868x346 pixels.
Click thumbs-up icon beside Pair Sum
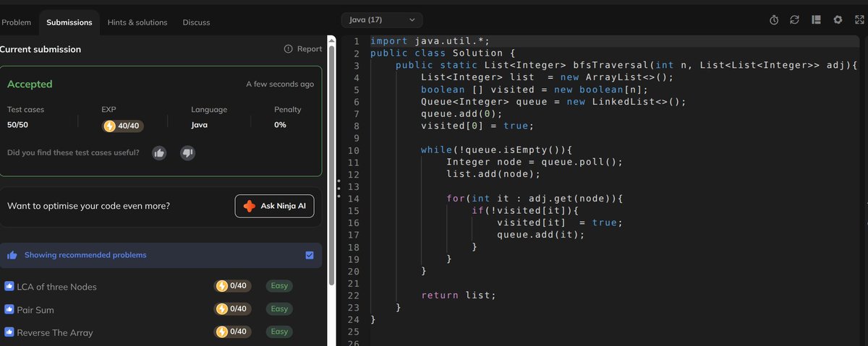pyautogui.click(x=9, y=309)
